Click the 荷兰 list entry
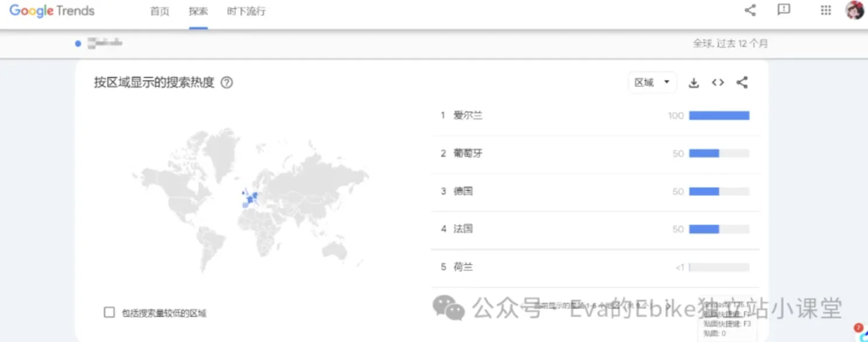Viewport: 868px width, 342px height. point(463,267)
